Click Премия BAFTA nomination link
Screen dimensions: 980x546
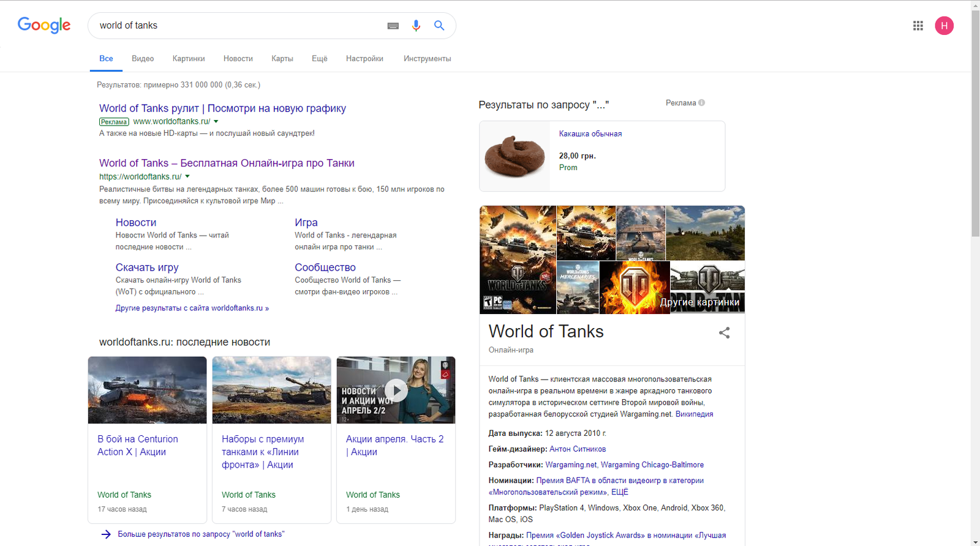click(596, 487)
